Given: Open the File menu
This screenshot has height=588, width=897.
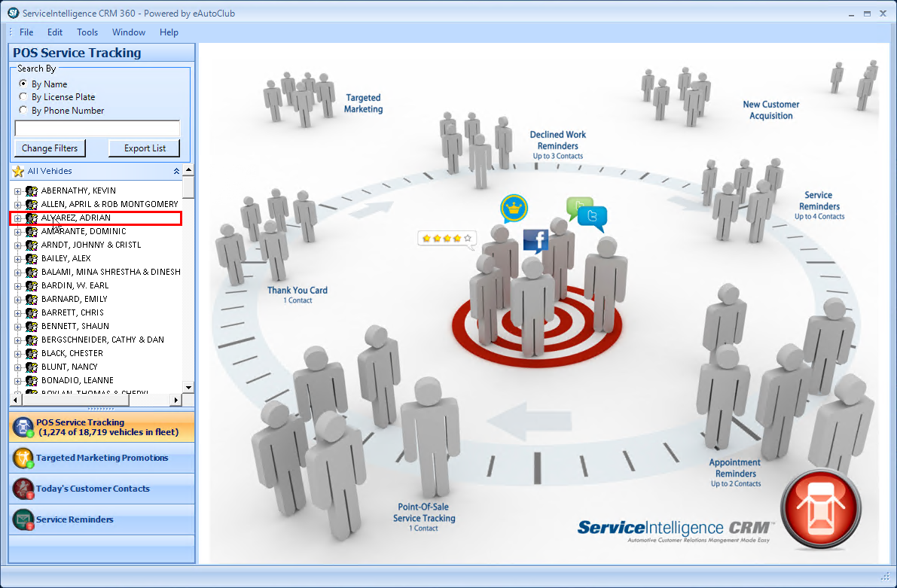Looking at the screenshot, I should [x=26, y=32].
